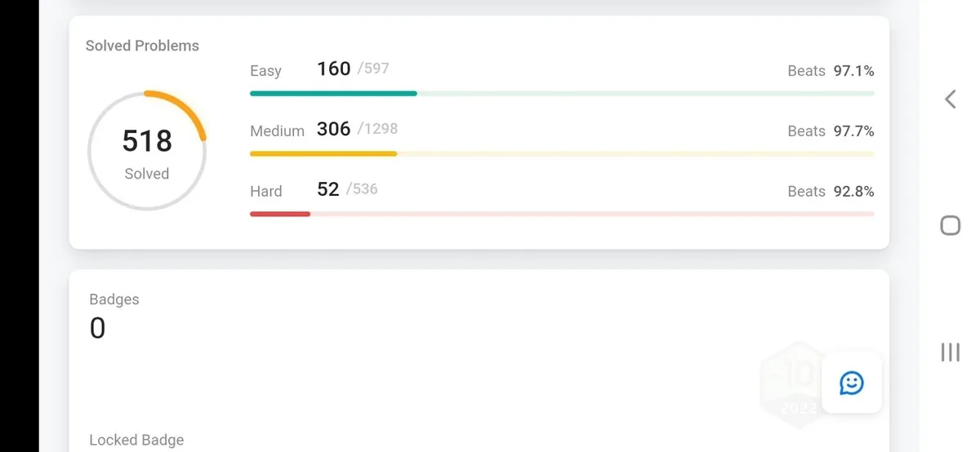Click the Hard solved count 52
Viewport: 980px width, 452px height.
[x=327, y=189]
